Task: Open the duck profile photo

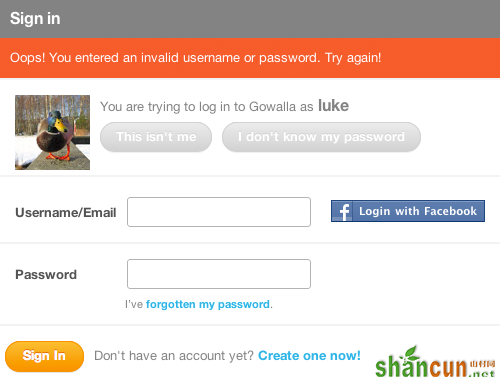Action: [x=52, y=132]
